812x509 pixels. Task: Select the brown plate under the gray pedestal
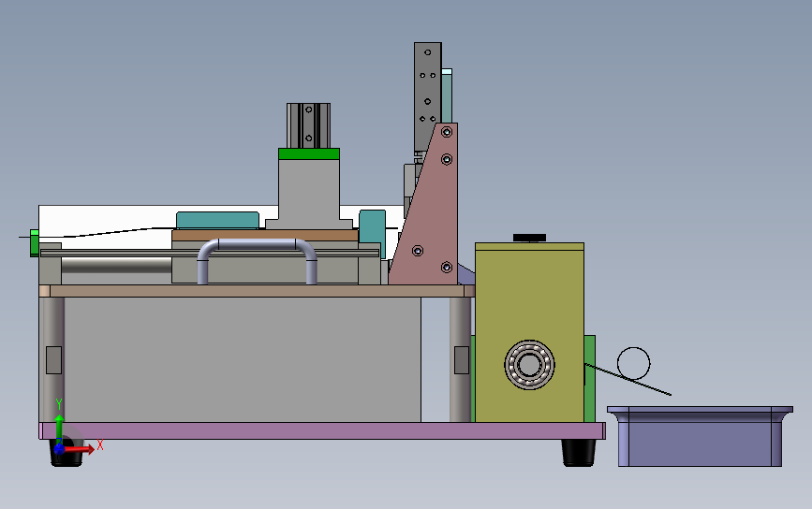265,235
